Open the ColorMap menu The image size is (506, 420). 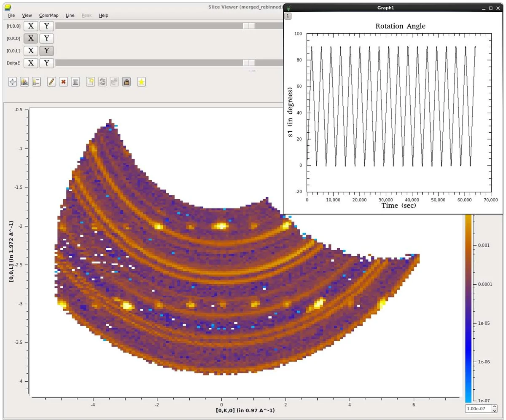(x=48, y=15)
